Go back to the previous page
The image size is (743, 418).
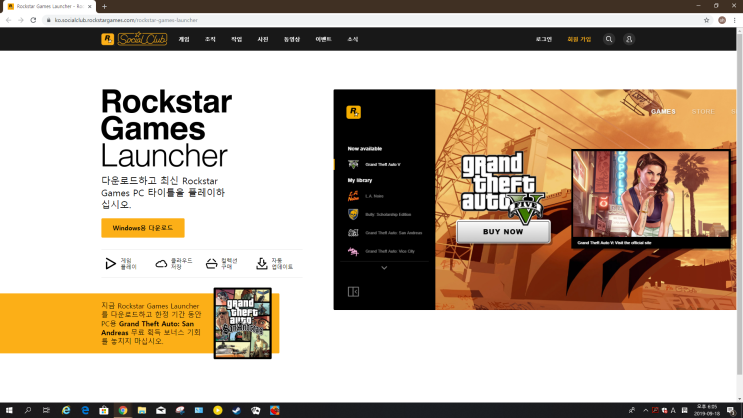point(8,20)
